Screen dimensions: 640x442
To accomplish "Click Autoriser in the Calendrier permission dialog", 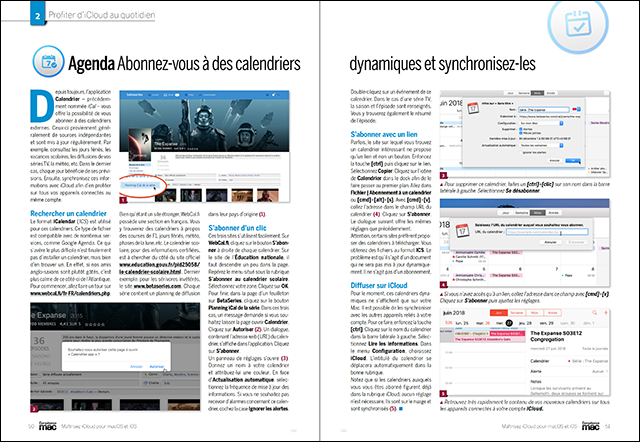I will pos(157,366).
